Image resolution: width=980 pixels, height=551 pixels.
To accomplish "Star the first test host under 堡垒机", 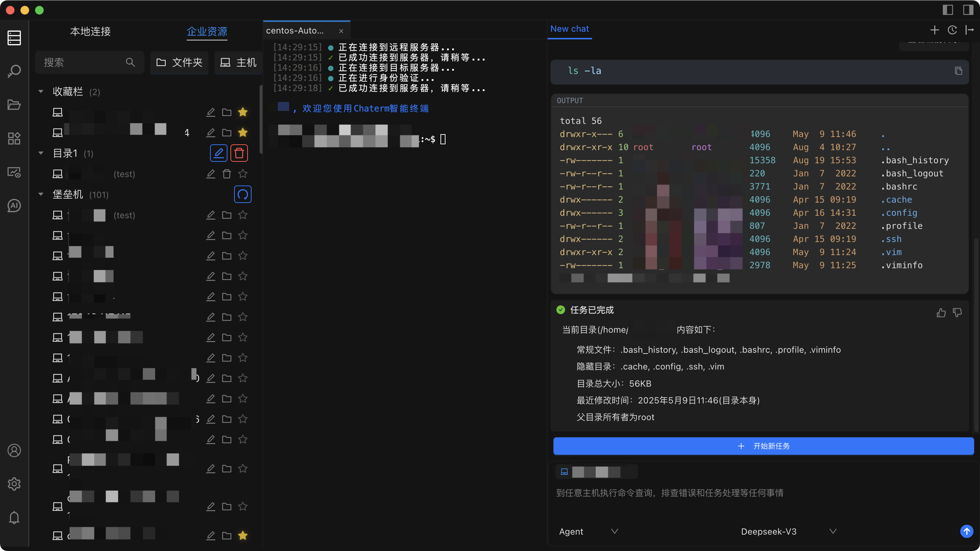I will [243, 215].
